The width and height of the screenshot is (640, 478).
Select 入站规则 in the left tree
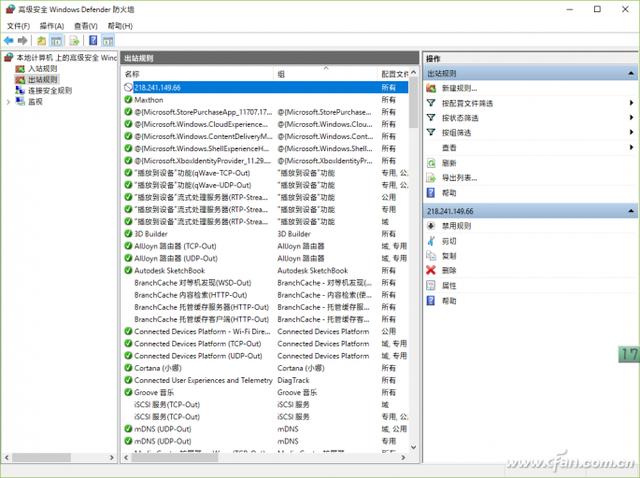click(42, 68)
